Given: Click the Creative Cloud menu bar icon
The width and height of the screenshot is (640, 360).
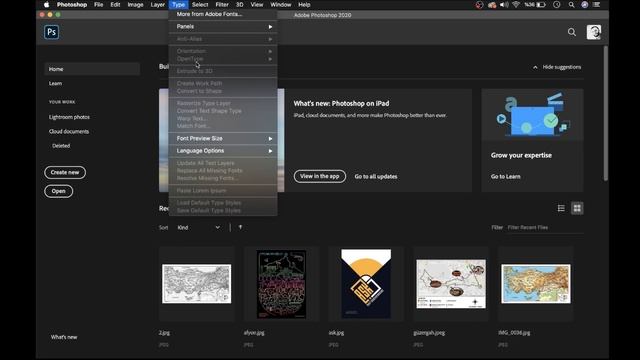Looking at the screenshot, I should coord(491,5).
